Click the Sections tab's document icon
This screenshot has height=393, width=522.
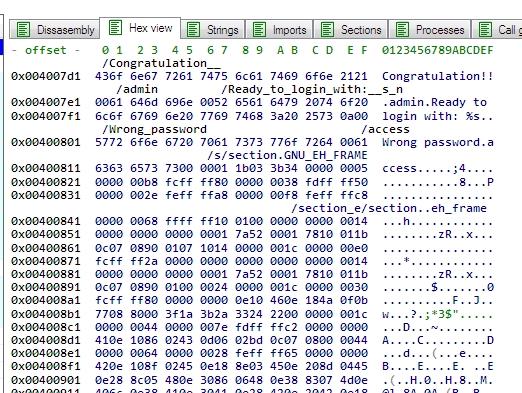tap(327, 30)
